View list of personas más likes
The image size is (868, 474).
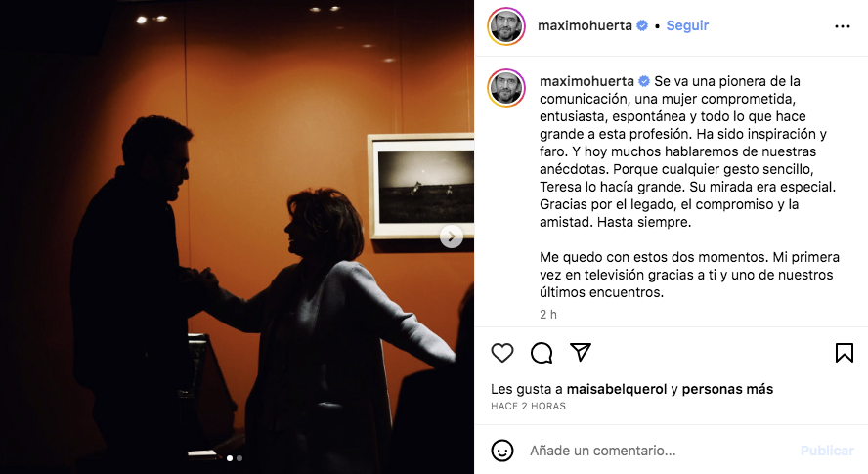pos(727,389)
